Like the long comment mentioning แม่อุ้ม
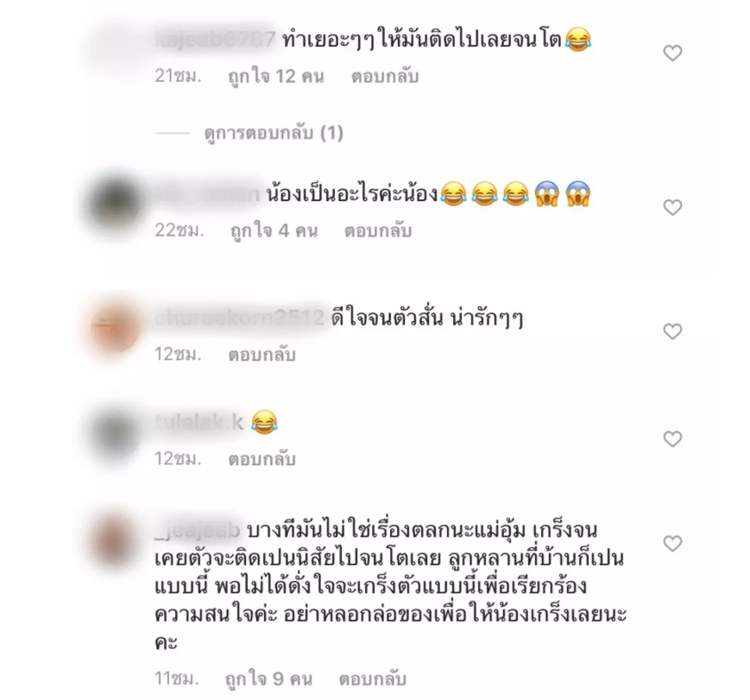Image resolution: width=750 pixels, height=700 pixels. click(x=672, y=543)
